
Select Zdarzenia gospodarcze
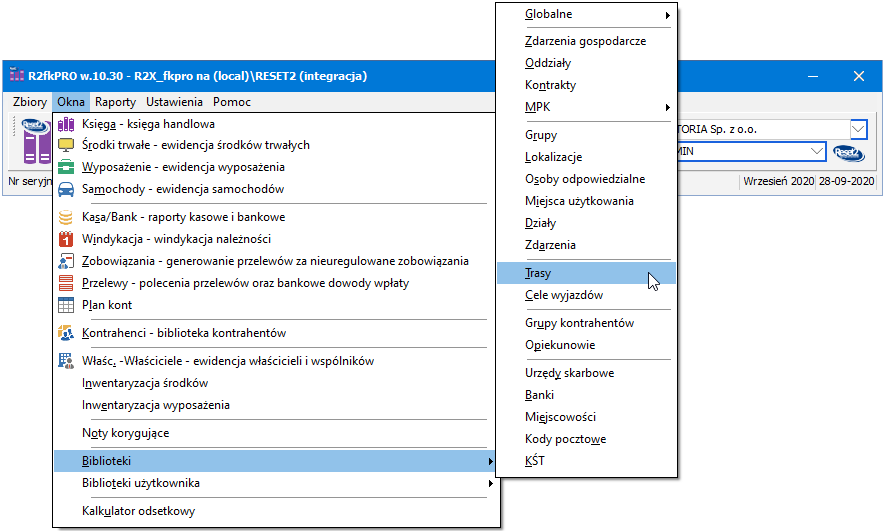[x=586, y=41]
